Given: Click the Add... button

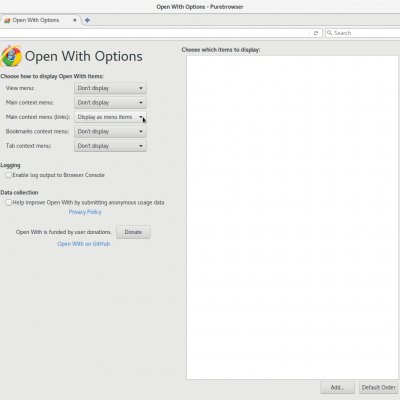Looking at the screenshot, I should 337,387.
